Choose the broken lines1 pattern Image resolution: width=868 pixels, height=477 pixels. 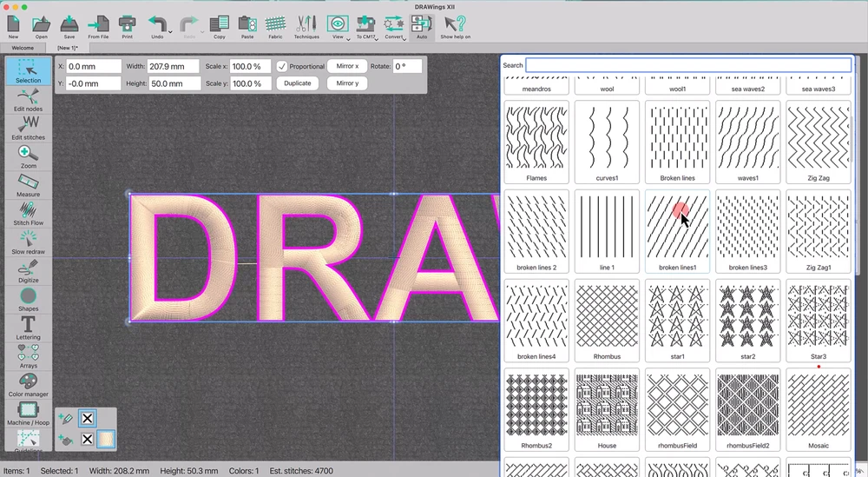point(677,231)
